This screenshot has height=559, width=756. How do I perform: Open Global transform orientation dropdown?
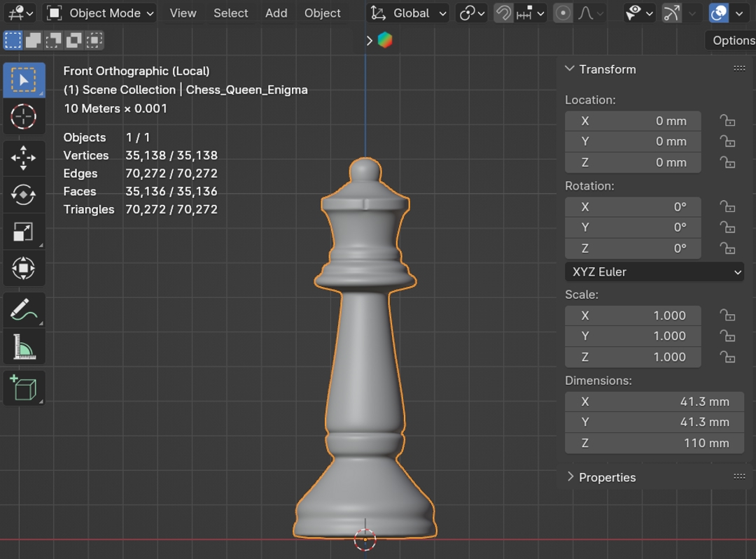click(409, 13)
